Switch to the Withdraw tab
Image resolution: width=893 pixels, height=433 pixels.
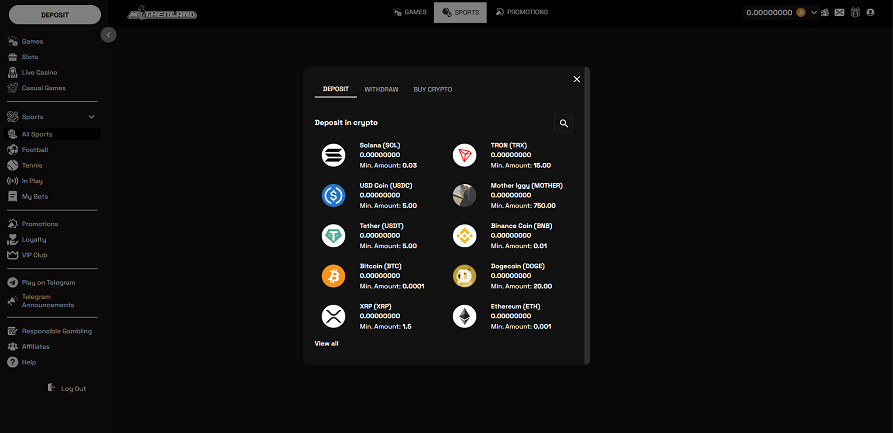point(381,89)
